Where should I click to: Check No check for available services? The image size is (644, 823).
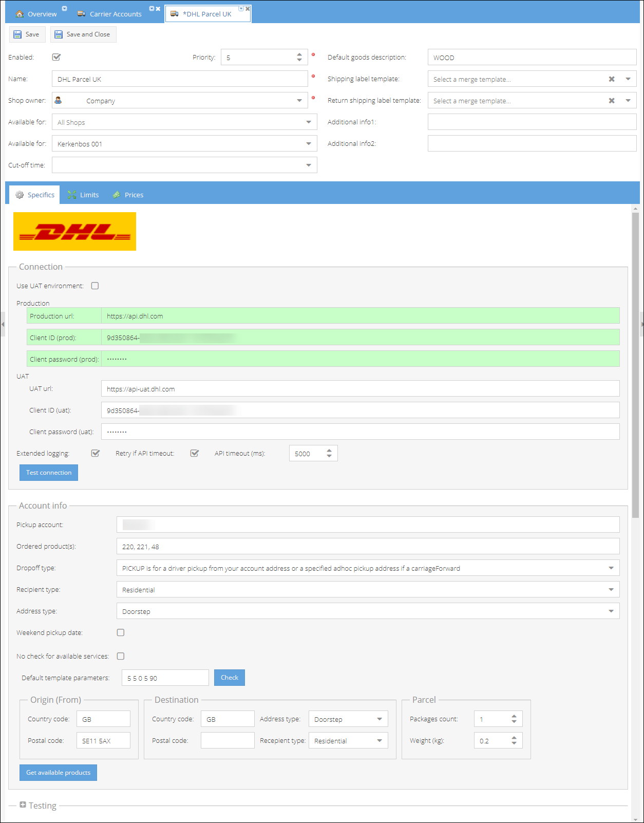[121, 656]
